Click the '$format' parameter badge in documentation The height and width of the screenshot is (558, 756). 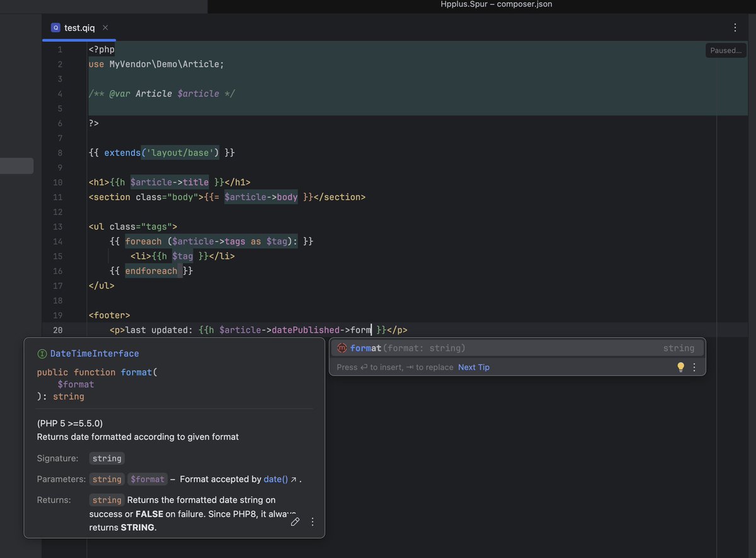point(147,479)
